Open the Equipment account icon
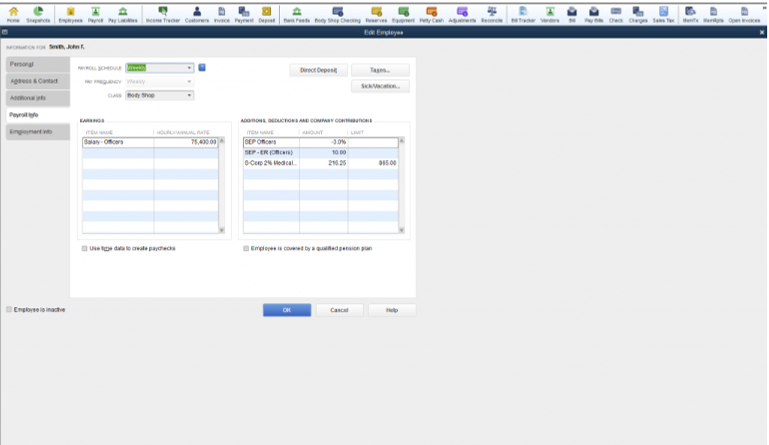The height and width of the screenshot is (445, 769). 403,14
